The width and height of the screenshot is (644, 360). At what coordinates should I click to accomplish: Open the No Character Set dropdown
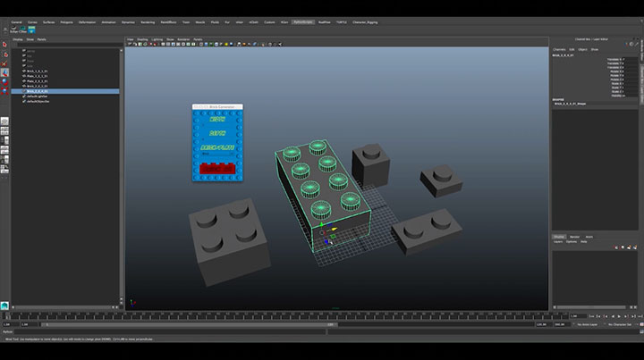(620, 324)
